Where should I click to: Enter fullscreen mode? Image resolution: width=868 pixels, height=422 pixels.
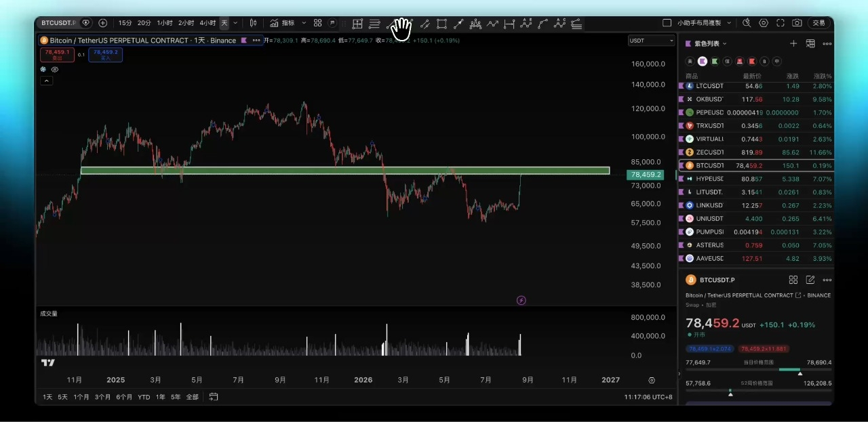tap(780, 23)
